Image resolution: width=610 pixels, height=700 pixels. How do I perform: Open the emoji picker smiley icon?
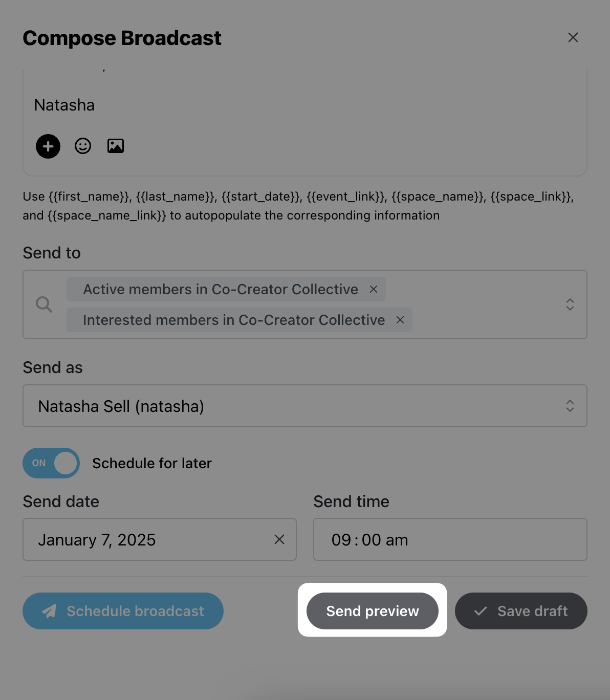[x=83, y=146]
